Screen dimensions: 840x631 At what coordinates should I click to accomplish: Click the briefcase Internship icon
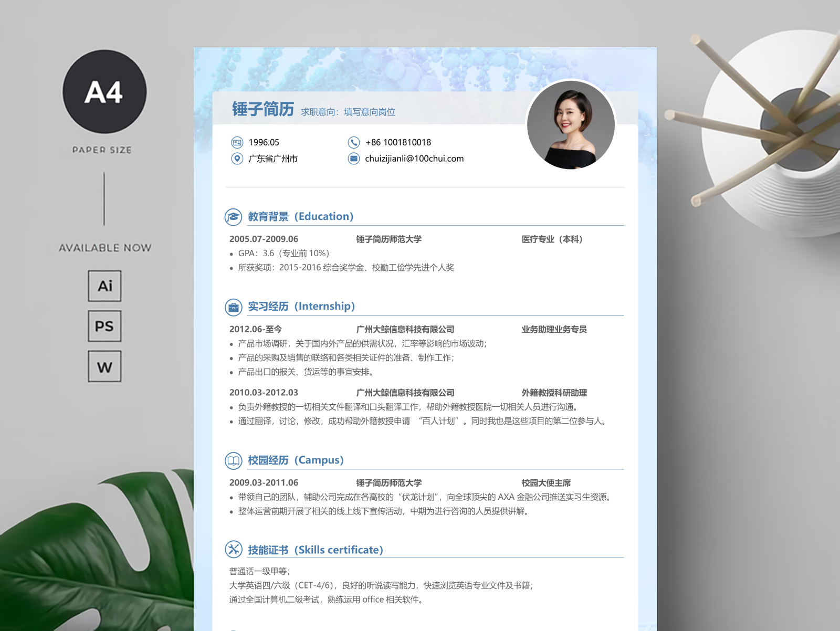(x=234, y=307)
